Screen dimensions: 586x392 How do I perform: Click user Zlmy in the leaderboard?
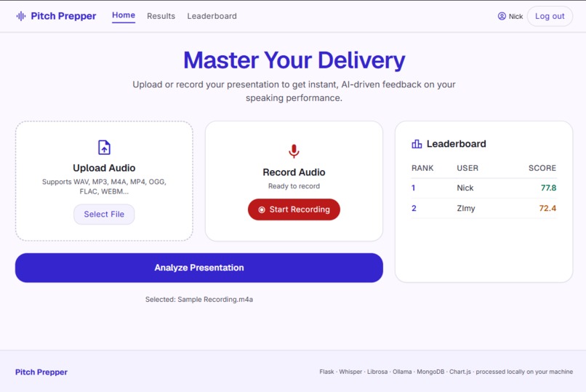pyautogui.click(x=465, y=209)
